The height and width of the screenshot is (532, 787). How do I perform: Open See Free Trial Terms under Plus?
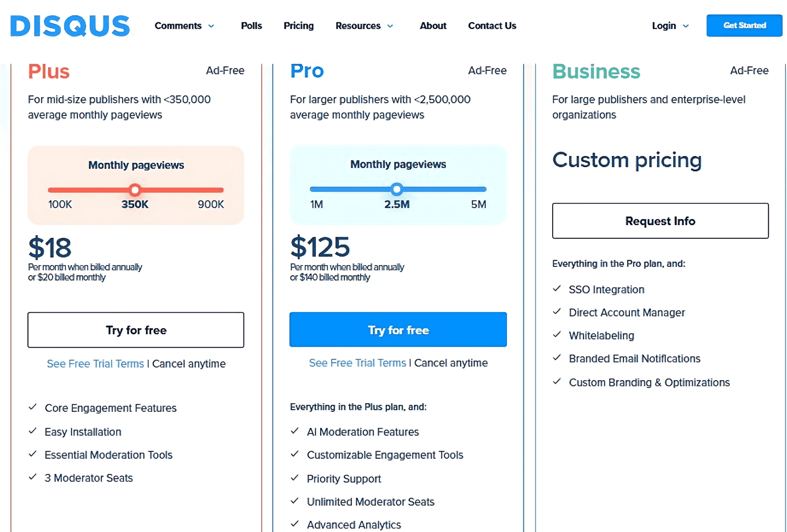95,363
